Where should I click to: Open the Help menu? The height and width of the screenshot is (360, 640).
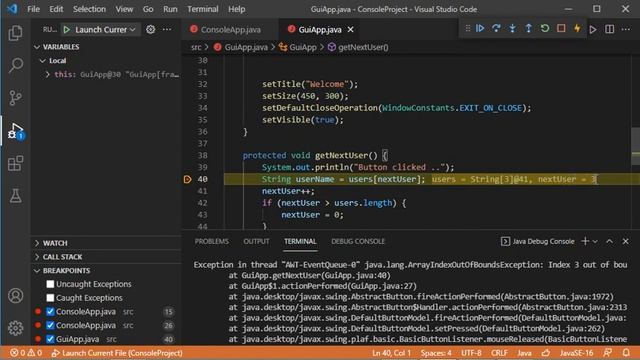[236, 9]
